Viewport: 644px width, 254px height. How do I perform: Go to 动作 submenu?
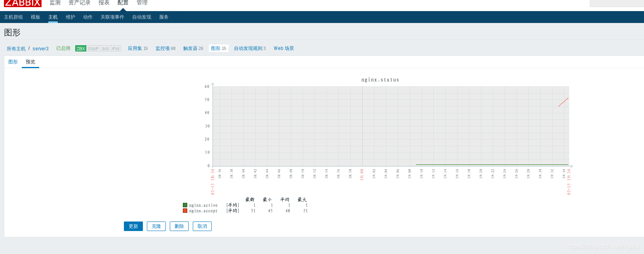[88, 17]
